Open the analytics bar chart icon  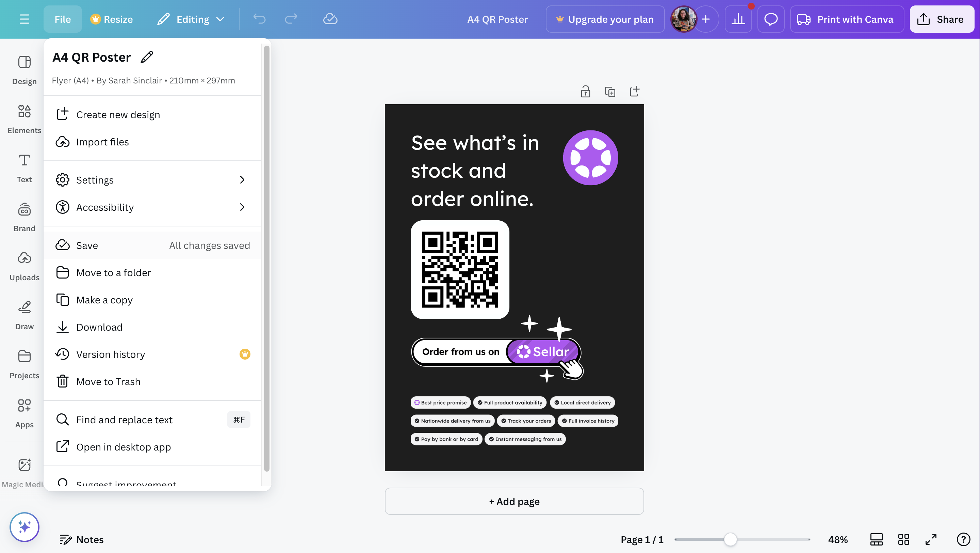(738, 19)
